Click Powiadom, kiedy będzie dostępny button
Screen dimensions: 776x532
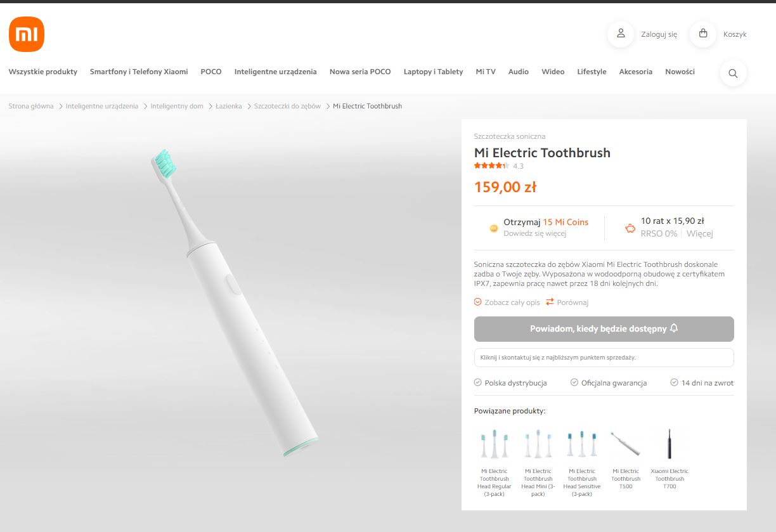coord(604,329)
